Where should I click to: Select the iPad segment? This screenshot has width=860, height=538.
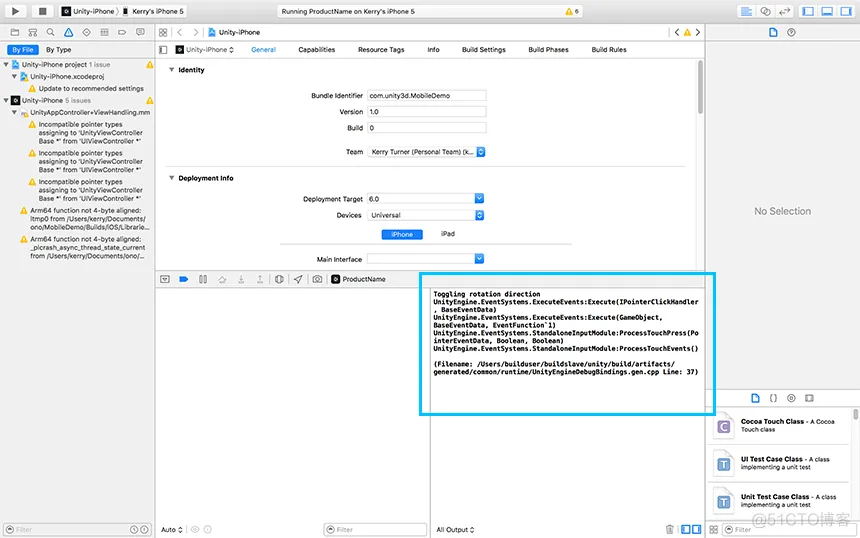[x=448, y=234]
